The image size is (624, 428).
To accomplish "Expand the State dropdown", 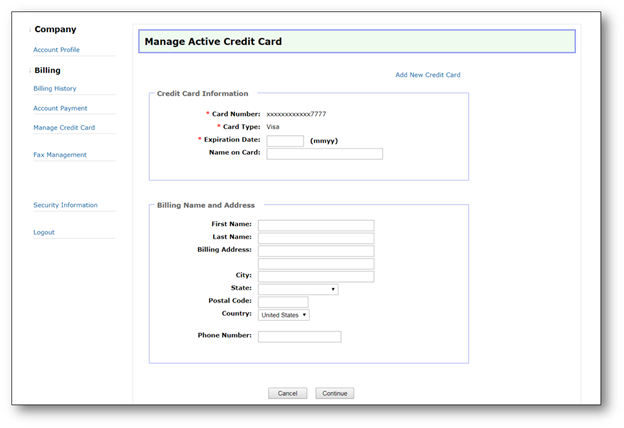I will 297,289.
